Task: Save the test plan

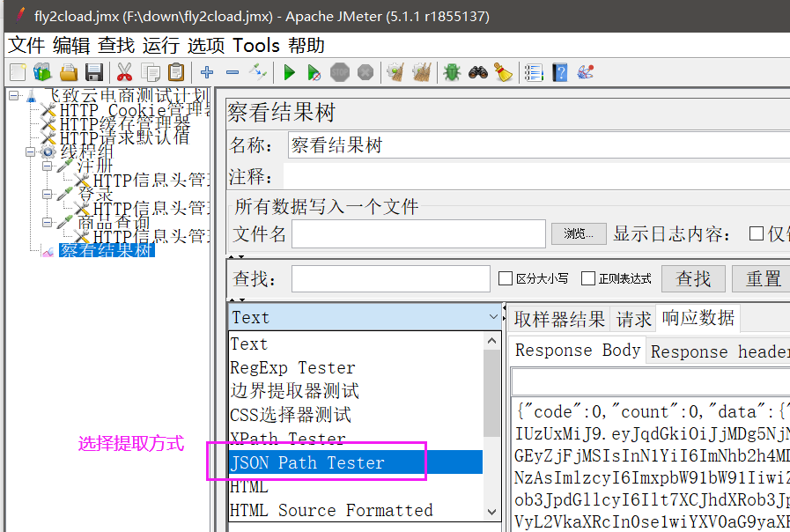Action: tap(94, 72)
